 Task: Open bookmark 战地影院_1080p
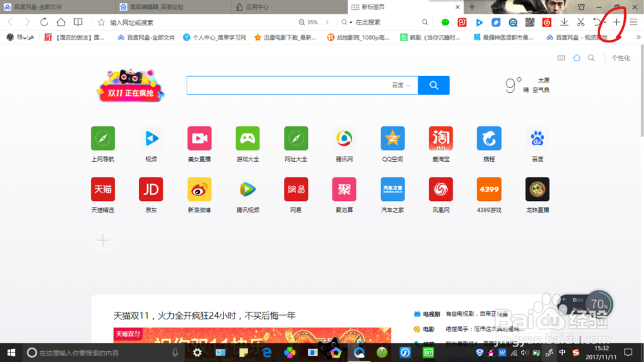tap(357, 37)
